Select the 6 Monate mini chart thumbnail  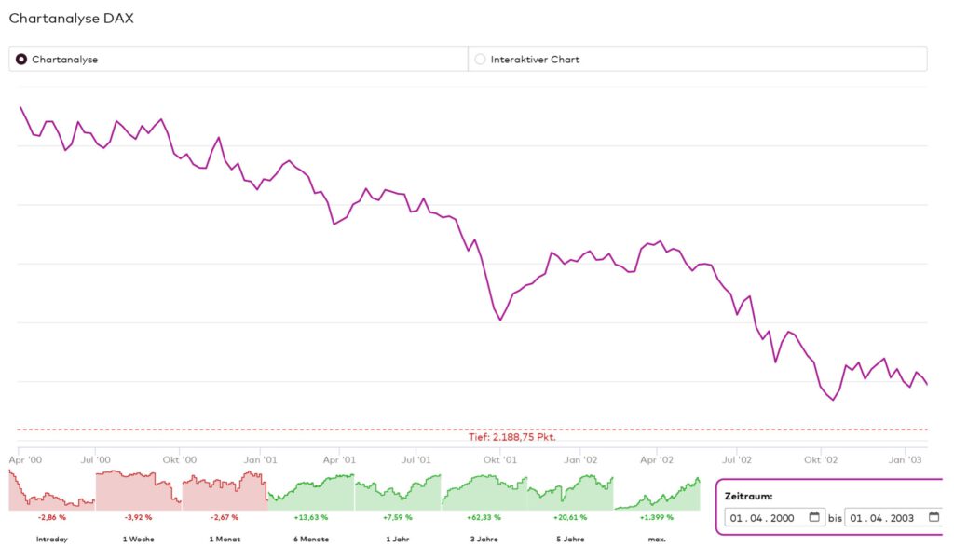[x=311, y=492]
